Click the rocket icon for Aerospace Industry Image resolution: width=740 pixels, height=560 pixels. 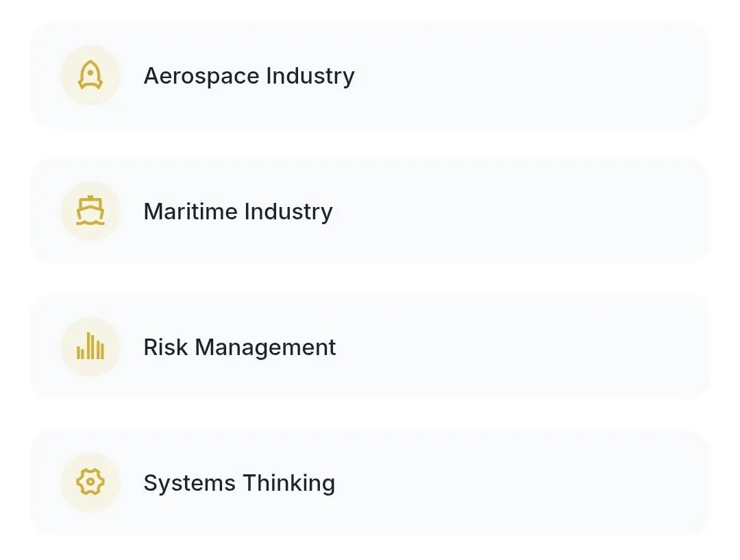click(90, 75)
